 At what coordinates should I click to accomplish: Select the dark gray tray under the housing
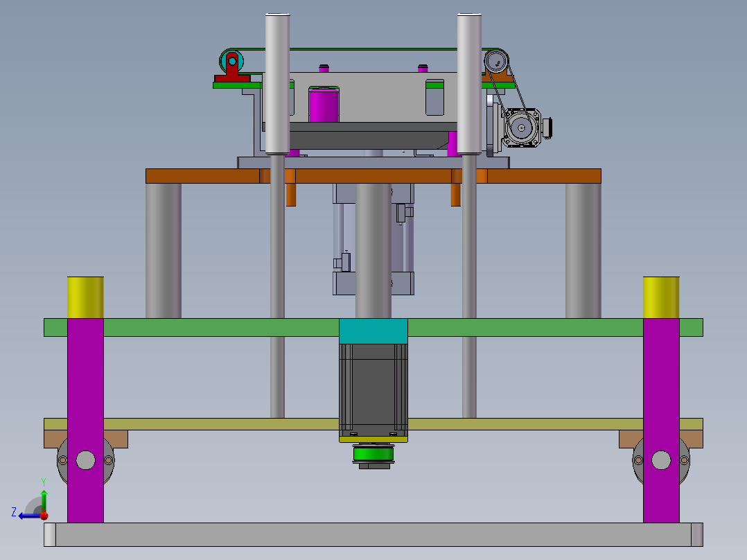(x=369, y=140)
